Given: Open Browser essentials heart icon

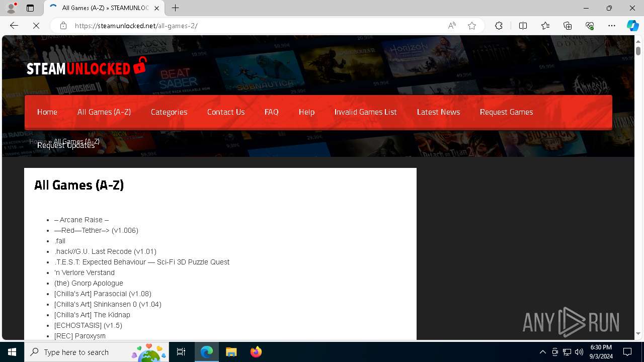Looking at the screenshot, I should (x=590, y=26).
